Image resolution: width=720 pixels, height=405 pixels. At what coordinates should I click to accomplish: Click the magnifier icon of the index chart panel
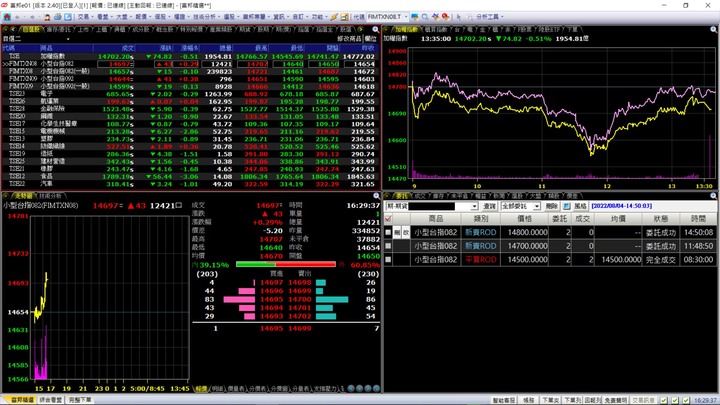pos(714,30)
